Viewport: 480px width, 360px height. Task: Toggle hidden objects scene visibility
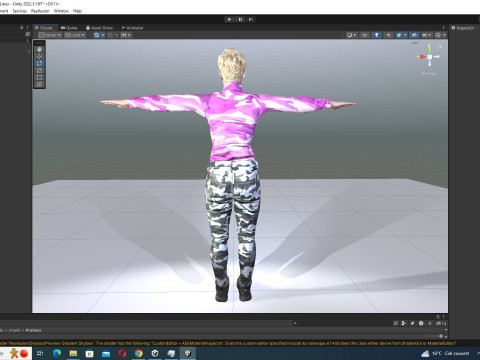coord(414,35)
